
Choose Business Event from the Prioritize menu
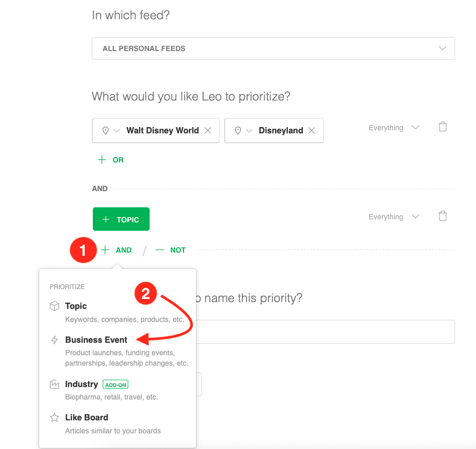pyautogui.click(x=96, y=340)
